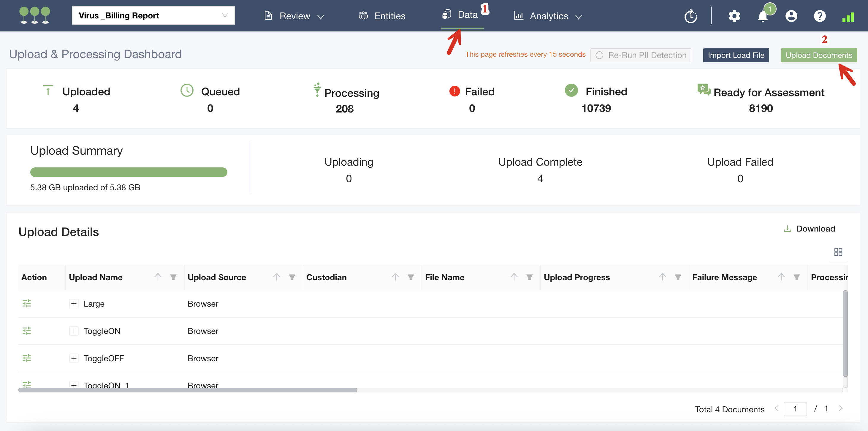The height and width of the screenshot is (431, 868).
Task: Open the settings gear icon
Action: [x=734, y=16]
